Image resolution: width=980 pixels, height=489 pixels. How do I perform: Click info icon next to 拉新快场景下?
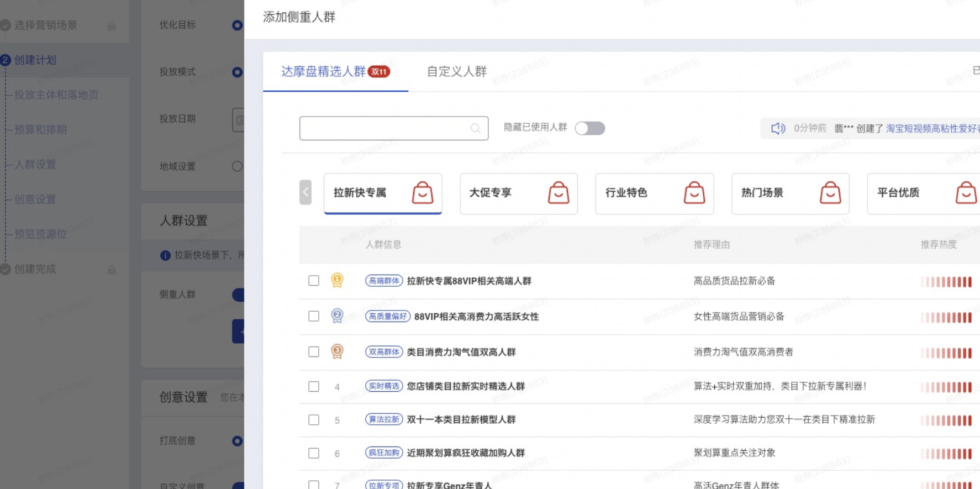pos(165,255)
